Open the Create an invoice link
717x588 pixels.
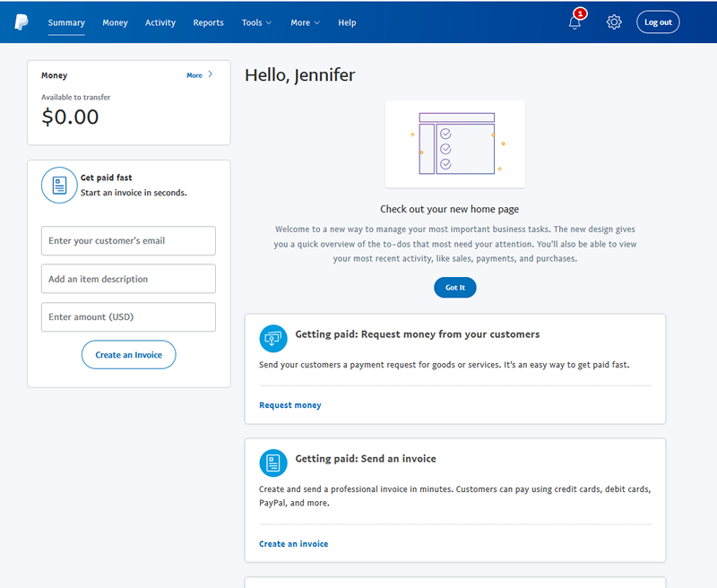pyautogui.click(x=294, y=544)
